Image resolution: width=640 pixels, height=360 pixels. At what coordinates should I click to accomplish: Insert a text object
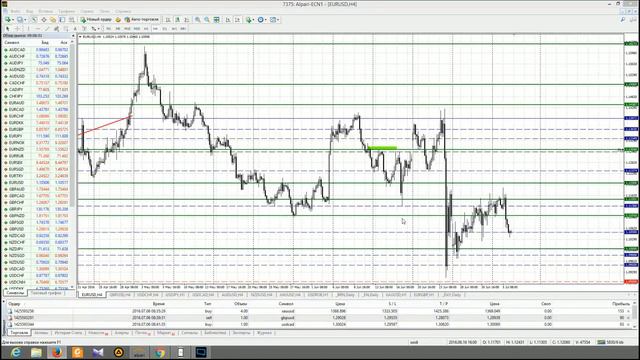coord(75,29)
